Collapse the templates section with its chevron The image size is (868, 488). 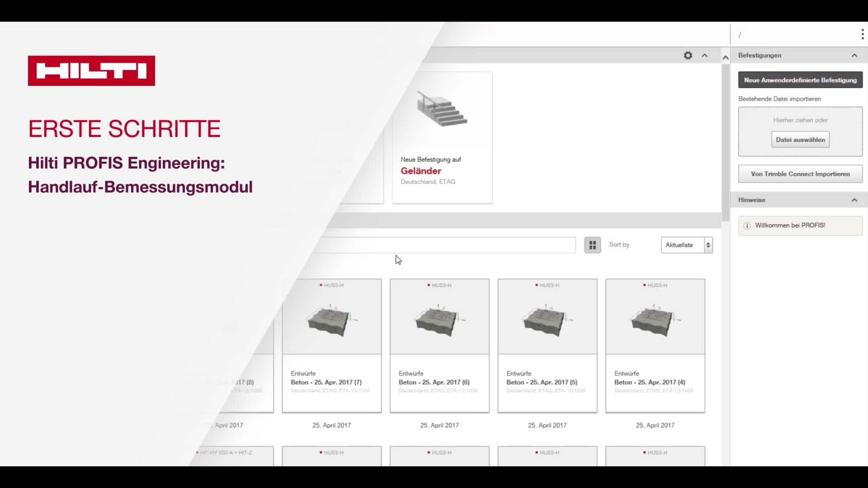pyautogui.click(x=704, y=56)
